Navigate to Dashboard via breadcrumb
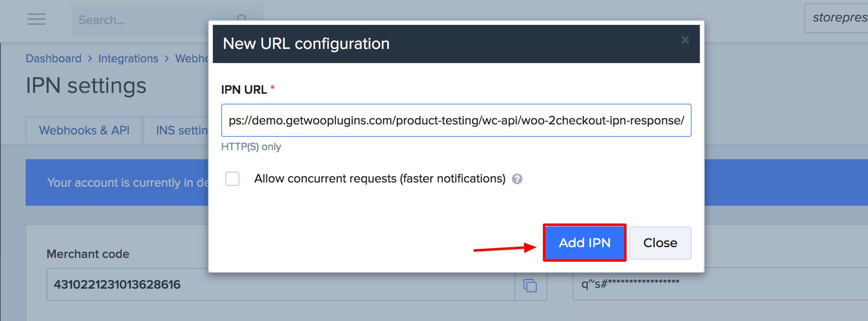Viewport: 868px width, 321px height. point(54,58)
